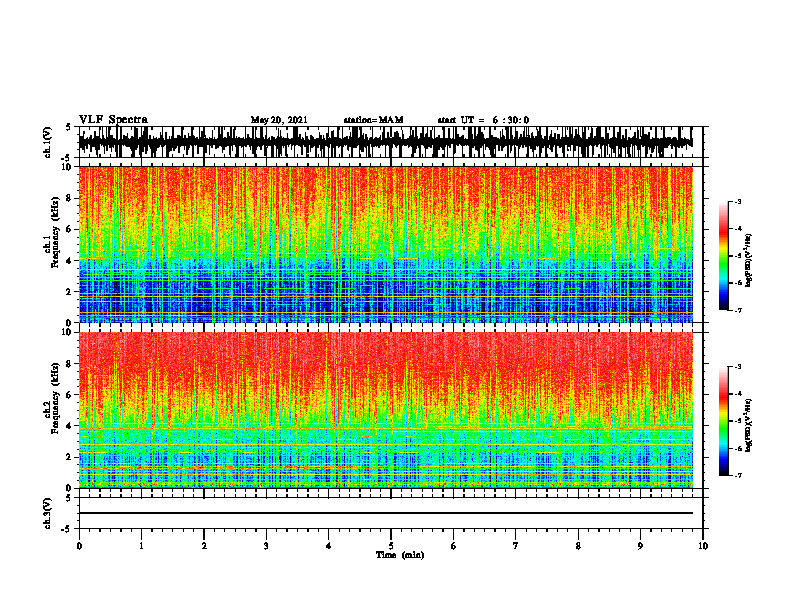Click the ch.1 colorbar log(PSD) unit label

(750, 260)
